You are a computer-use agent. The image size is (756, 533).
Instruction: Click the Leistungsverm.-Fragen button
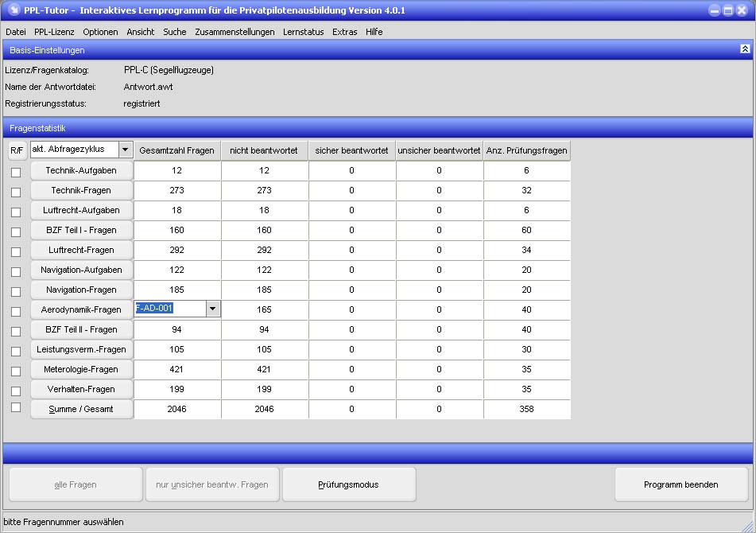(x=81, y=349)
